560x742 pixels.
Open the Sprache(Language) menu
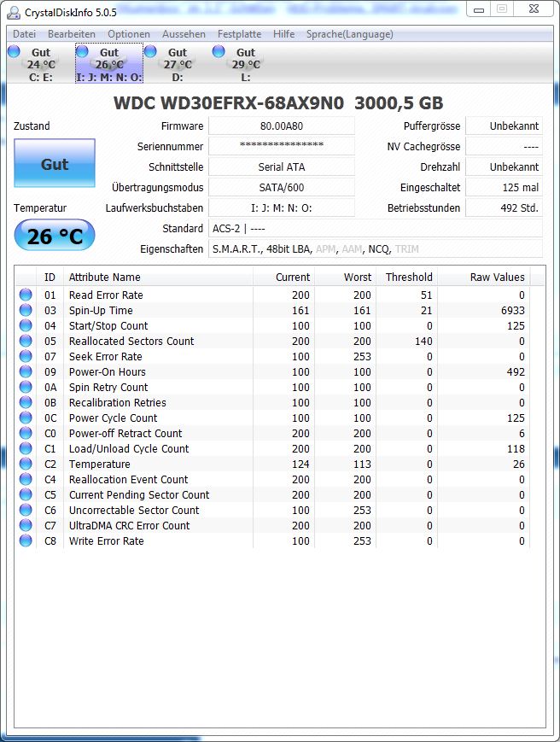349,34
